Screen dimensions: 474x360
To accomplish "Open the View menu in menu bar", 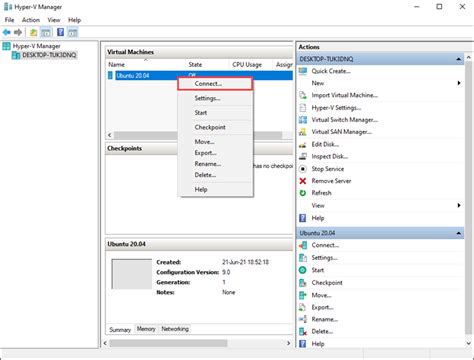I will coord(54,20).
